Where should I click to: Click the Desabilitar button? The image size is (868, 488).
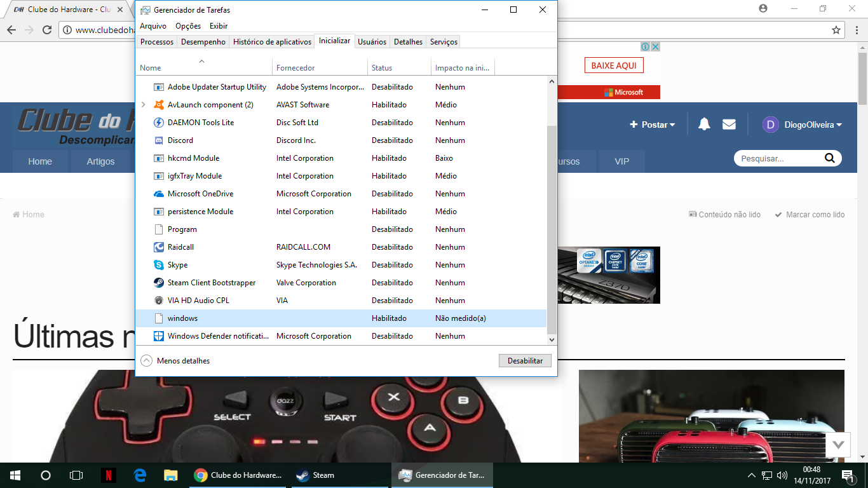point(525,361)
